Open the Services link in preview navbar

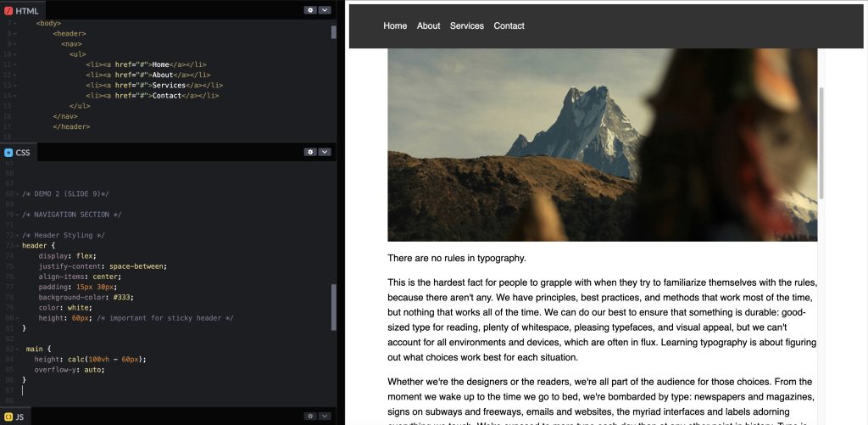tap(467, 26)
